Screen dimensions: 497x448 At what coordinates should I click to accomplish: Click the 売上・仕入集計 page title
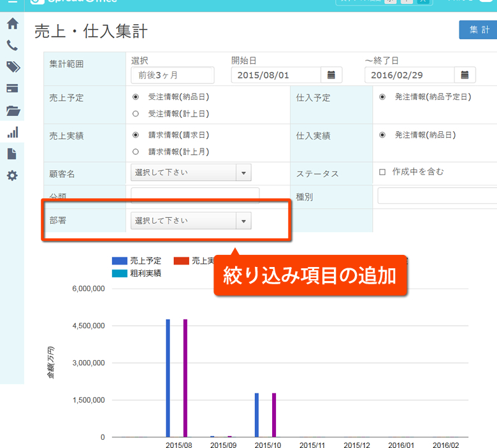pos(91,31)
